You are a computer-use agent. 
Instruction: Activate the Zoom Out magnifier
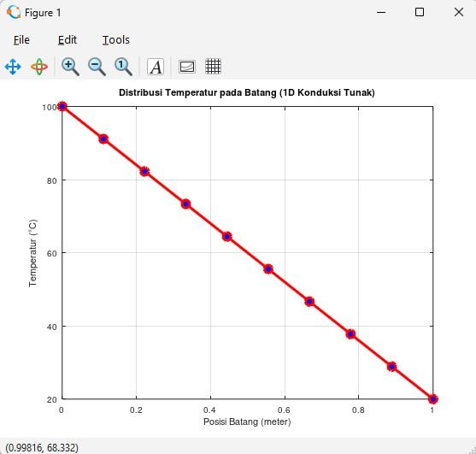point(97,67)
